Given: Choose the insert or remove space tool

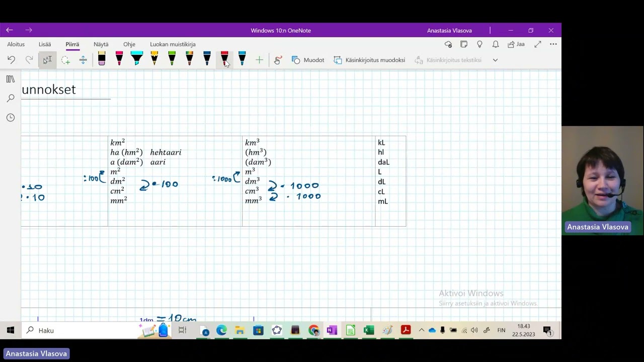Looking at the screenshot, I should (83, 60).
